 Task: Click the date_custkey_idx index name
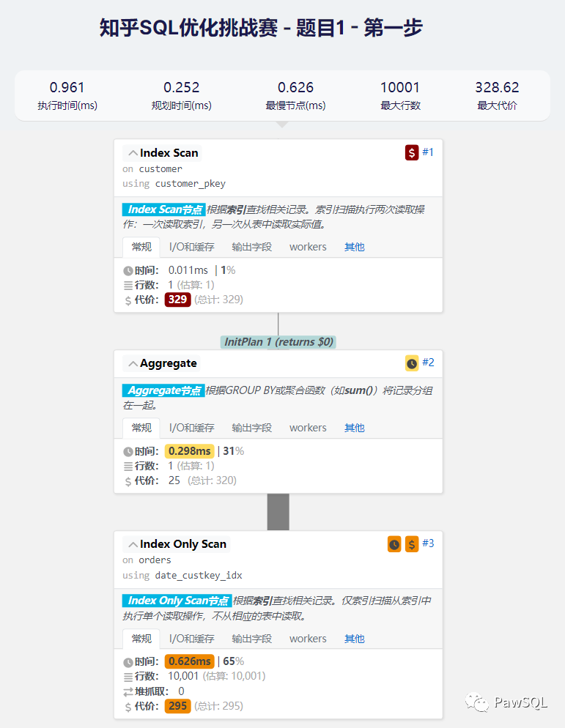pos(199,575)
